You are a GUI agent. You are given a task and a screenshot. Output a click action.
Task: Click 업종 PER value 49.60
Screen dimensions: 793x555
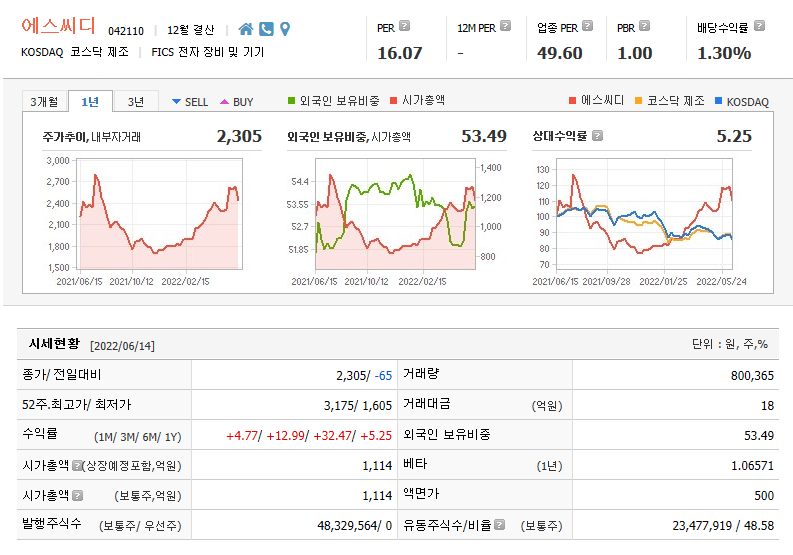[560, 53]
